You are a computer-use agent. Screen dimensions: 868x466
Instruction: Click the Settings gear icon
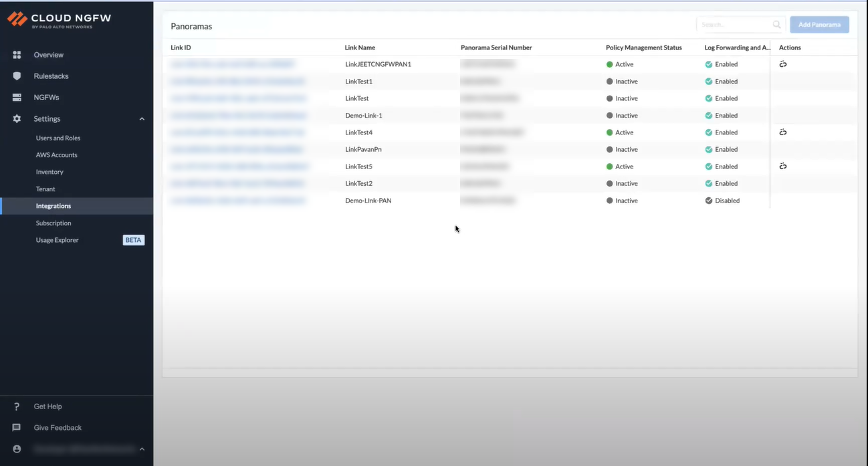[17, 119]
